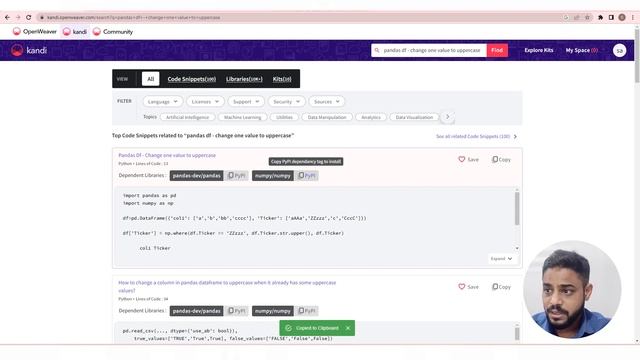Viewport: 640px width, 360px height.
Task: Select the All view tab
Action: click(151, 79)
